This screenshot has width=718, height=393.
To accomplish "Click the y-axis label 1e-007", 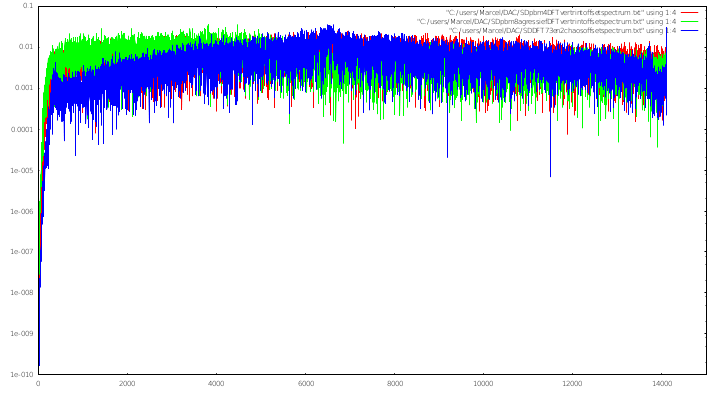I will tap(22, 251).
